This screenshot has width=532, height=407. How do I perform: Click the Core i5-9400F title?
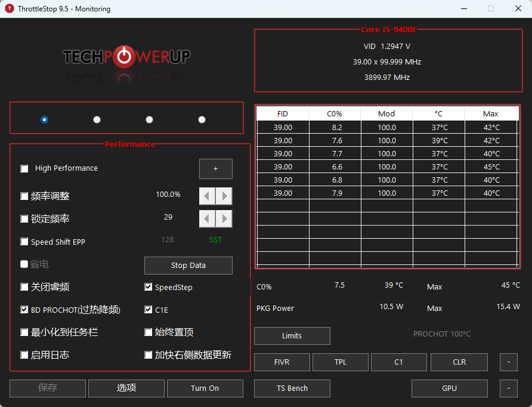coord(388,29)
